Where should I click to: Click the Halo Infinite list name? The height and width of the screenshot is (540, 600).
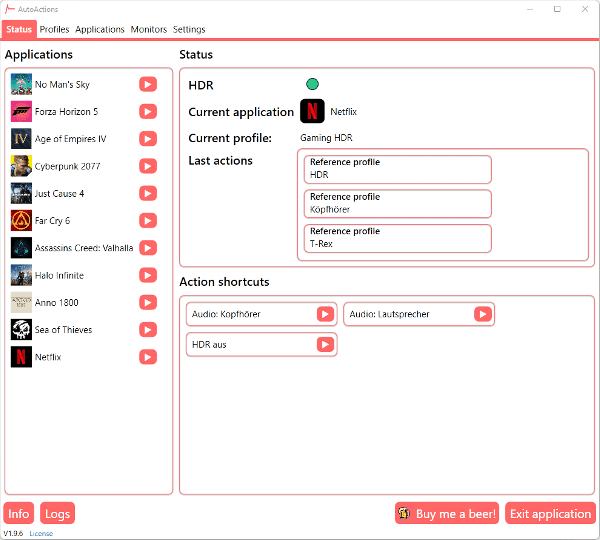59,276
